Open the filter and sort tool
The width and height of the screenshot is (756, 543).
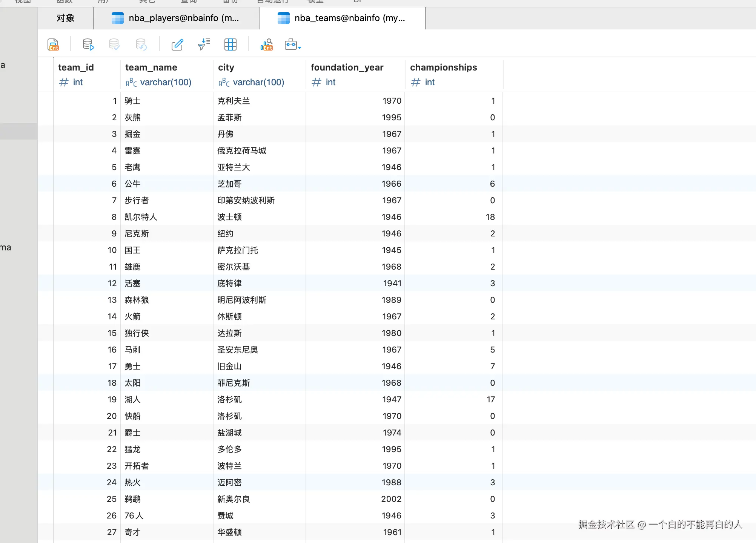(x=204, y=44)
